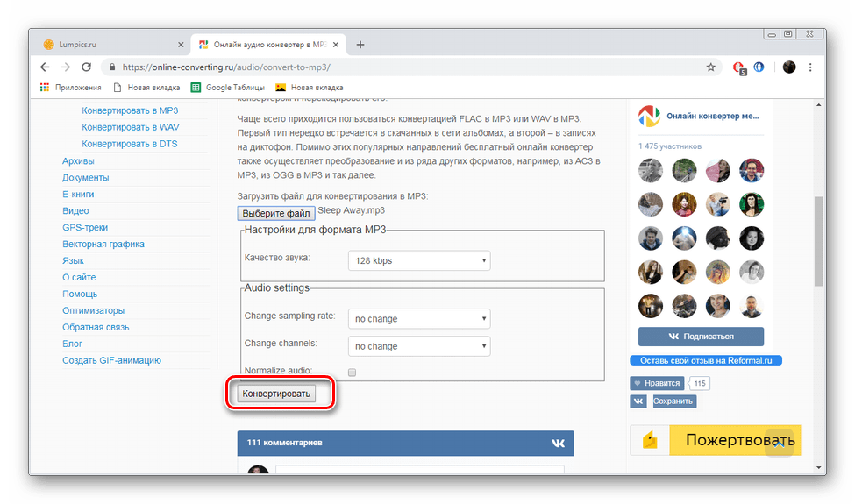Click the page vertical scrollbar thumb
Image resolution: width=855 pixels, height=504 pixels.
[818, 241]
